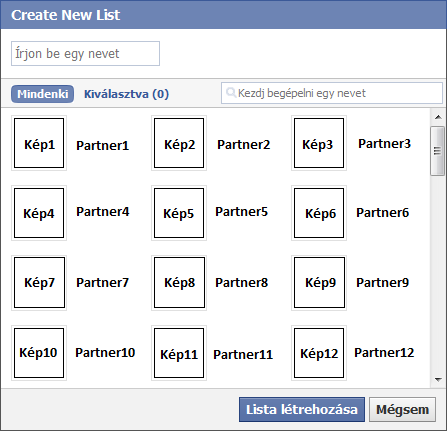Focus the Kezdj begépelni egy nevet search box
Viewport: 447px width, 431px height.
[x=332, y=93]
